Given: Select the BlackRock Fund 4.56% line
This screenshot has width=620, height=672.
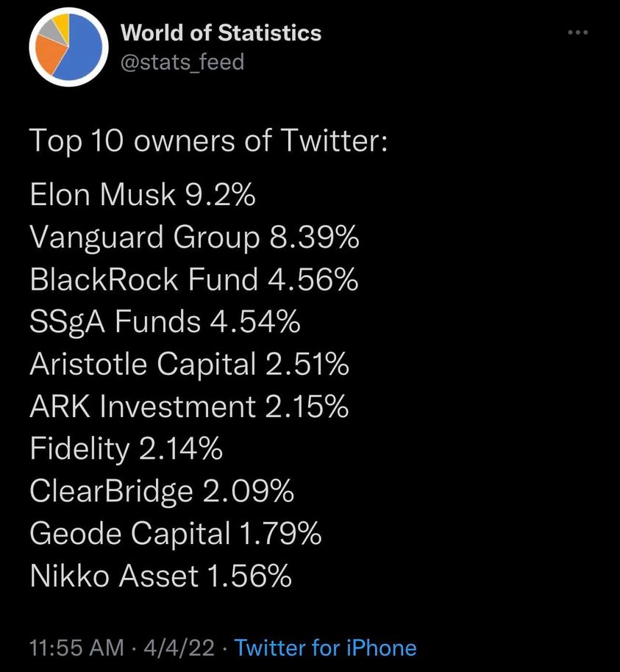Looking at the screenshot, I should [x=194, y=279].
